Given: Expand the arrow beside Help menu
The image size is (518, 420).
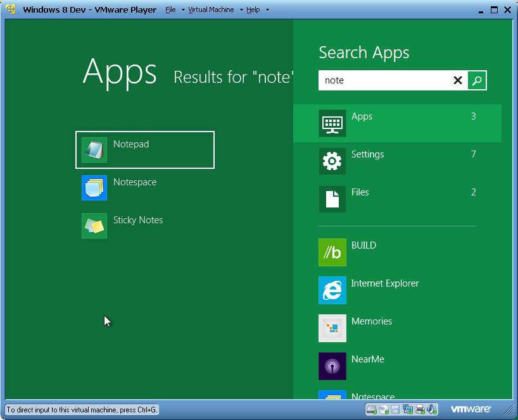Looking at the screenshot, I should pyautogui.click(x=268, y=10).
